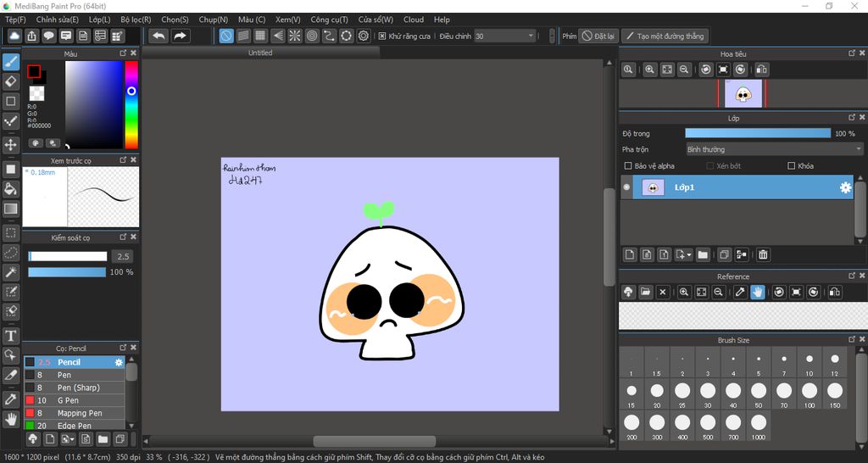
Task: Select the Pen brush in list
Action: click(x=75, y=375)
